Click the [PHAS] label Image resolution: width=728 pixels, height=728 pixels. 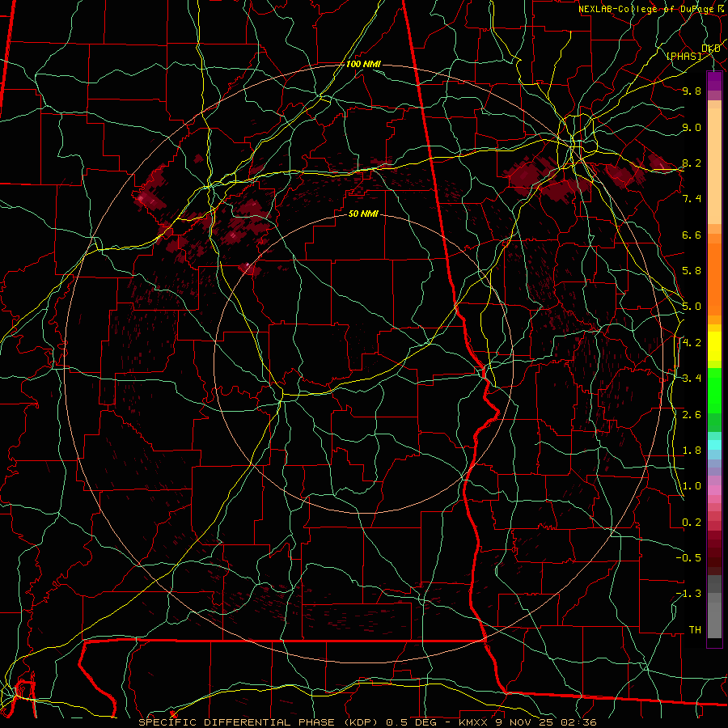coord(684,56)
